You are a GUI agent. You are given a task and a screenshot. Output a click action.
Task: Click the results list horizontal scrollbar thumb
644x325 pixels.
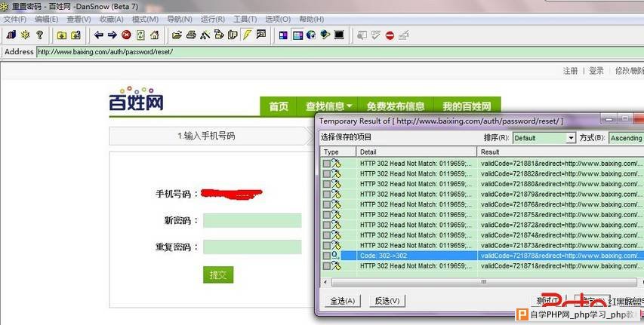point(483,282)
